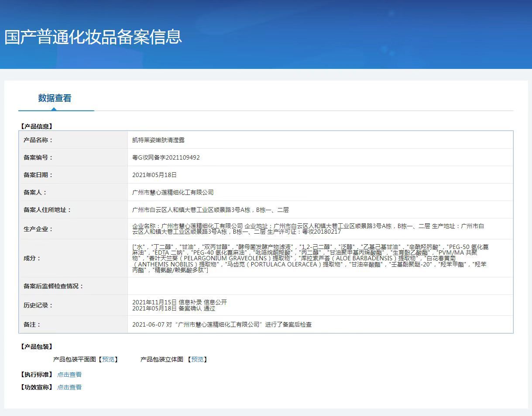Click the empty 备案后监督检查情况 value cell
The height and width of the screenshot is (416, 532).
tap(320, 286)
